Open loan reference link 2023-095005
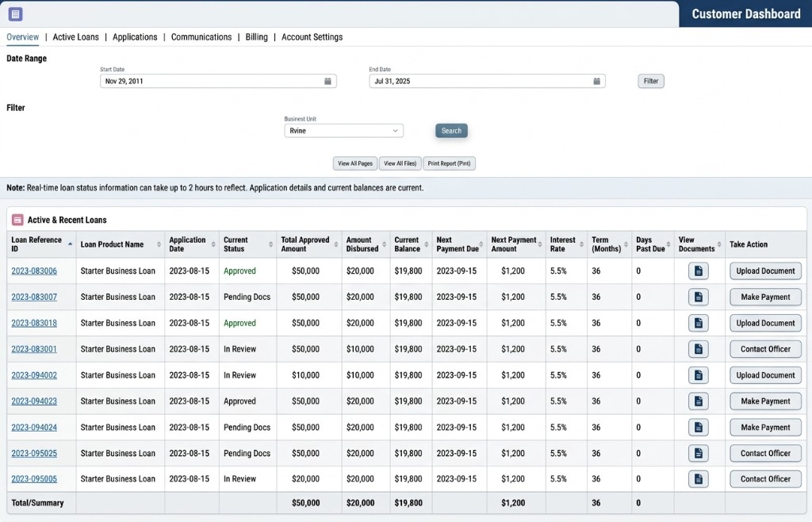 (34, 479)
